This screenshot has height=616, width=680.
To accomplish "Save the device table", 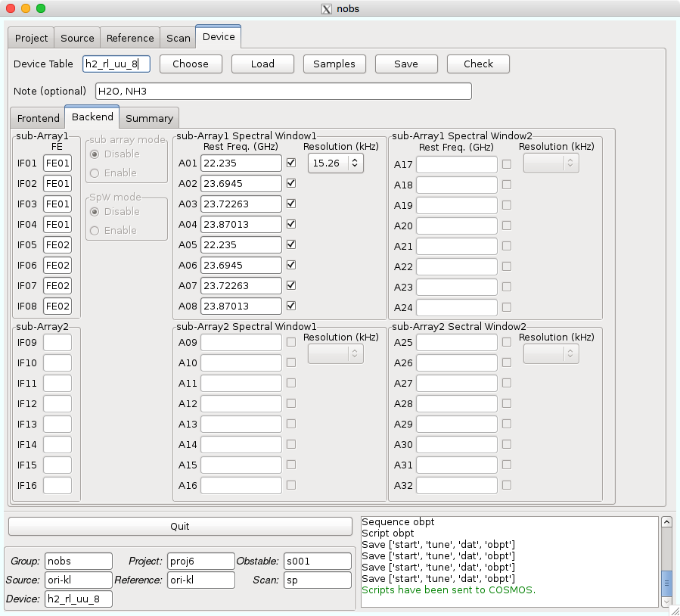I will coord(406,64).
